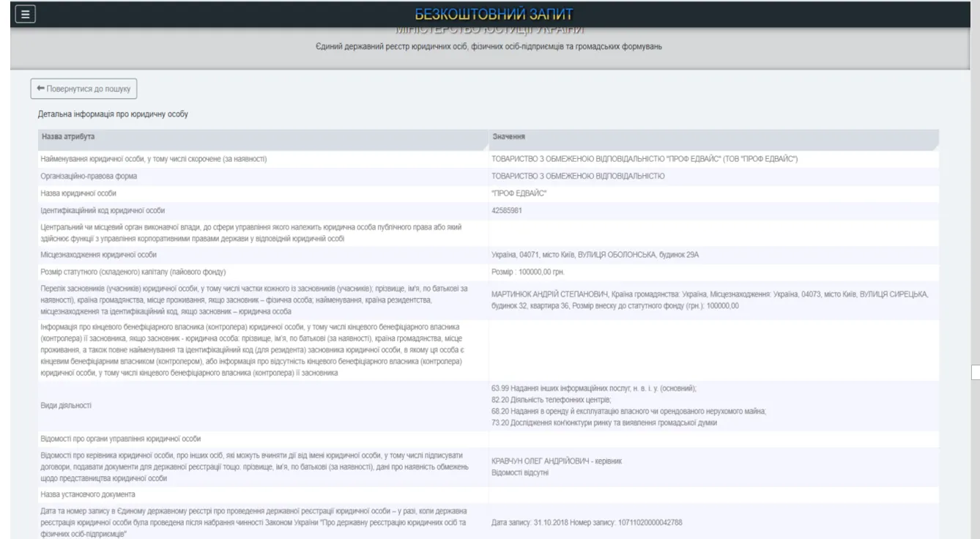Click the 'Назва атрибута' column header
The image size is (980, 539).
68,137
